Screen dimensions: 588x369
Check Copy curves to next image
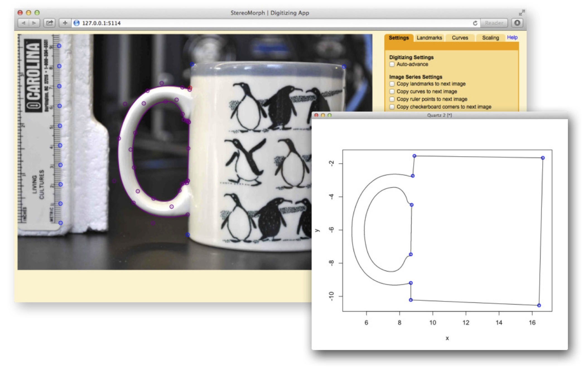[x=392, y=92]
